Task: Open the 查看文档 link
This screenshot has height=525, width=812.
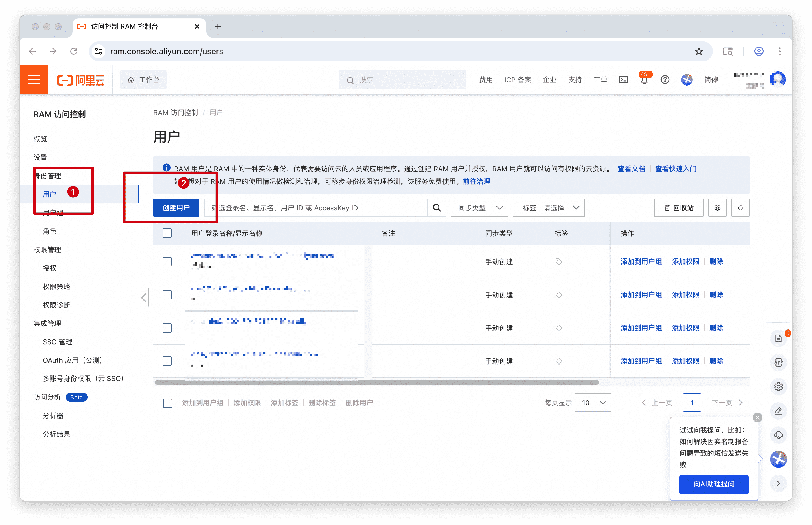Action: (x=631, y=169)
